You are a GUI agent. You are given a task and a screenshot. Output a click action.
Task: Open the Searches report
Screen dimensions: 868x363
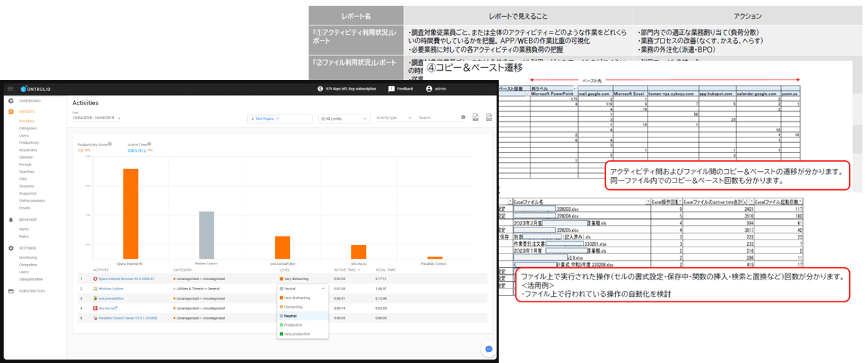(26, 172)
